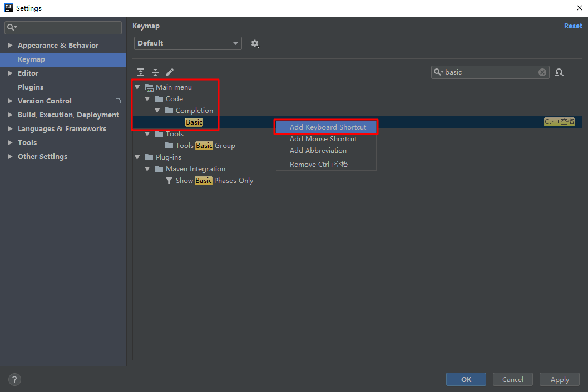The height and width of the screenshot is (392, 588).
Task: Expand the sidebar Tools section arrow
Action: click(x=10, y=142)
